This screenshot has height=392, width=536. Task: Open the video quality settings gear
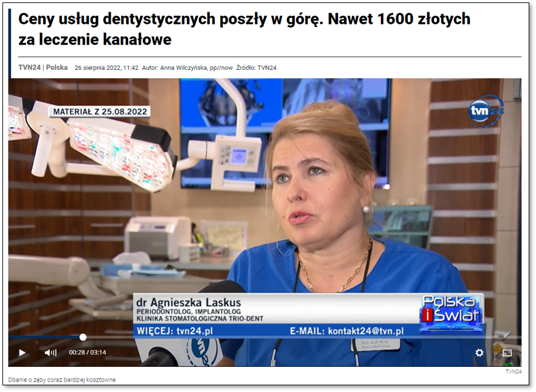tap(478, 352)
